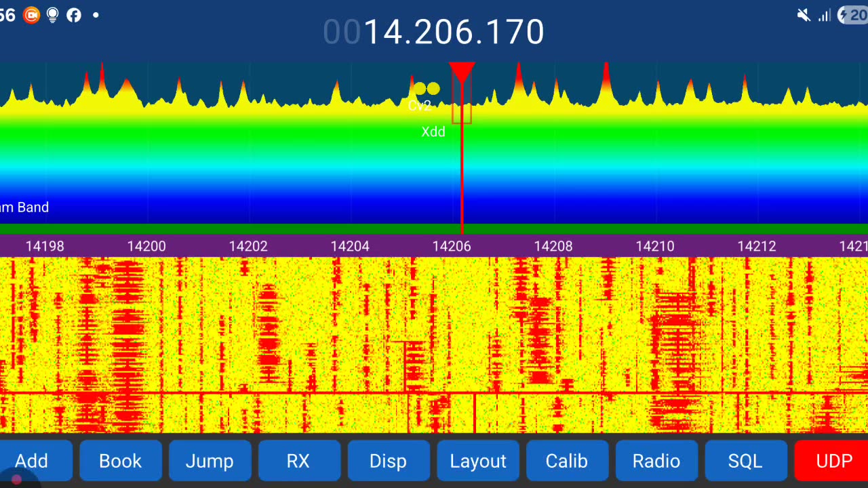Click the 14212 frequency scale label

pos(757,246)
